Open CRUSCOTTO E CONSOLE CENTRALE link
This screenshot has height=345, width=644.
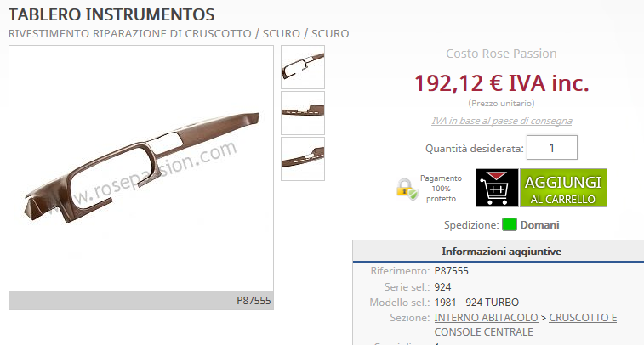[526, 325]
